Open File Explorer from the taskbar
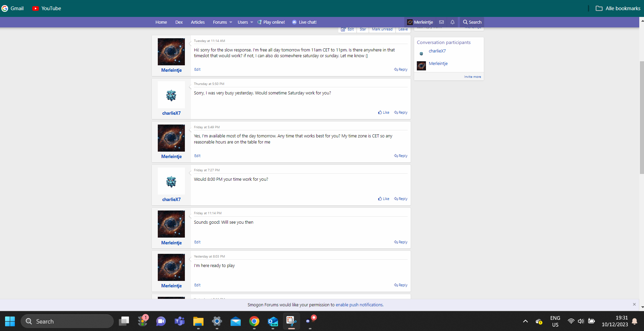This screenshot has height=331, width=644. tap(198, 321)
